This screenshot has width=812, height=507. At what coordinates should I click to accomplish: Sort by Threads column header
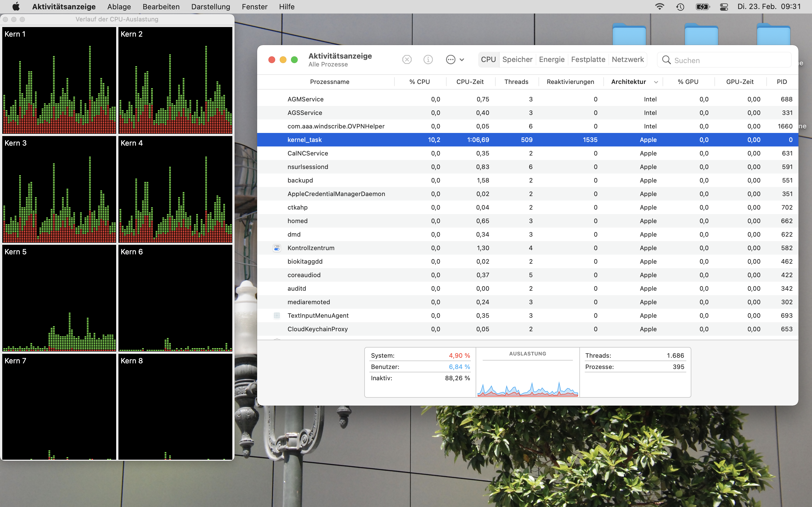[516, 82]
